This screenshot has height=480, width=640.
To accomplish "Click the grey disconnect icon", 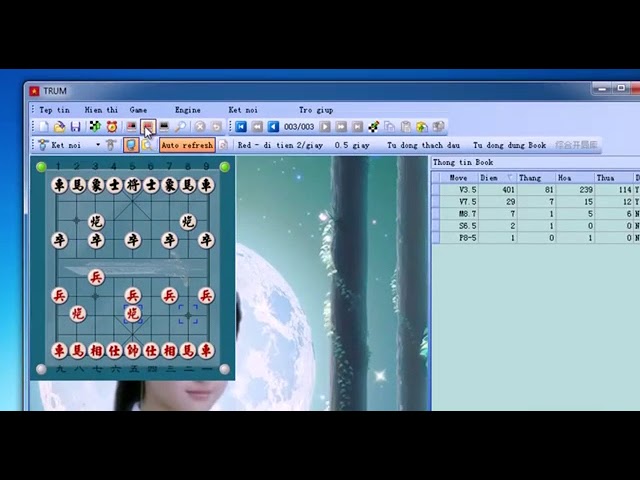I will (111, 145).
